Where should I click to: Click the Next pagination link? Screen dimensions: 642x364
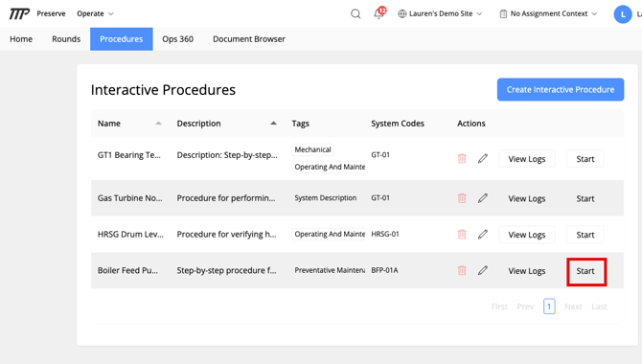573,307
